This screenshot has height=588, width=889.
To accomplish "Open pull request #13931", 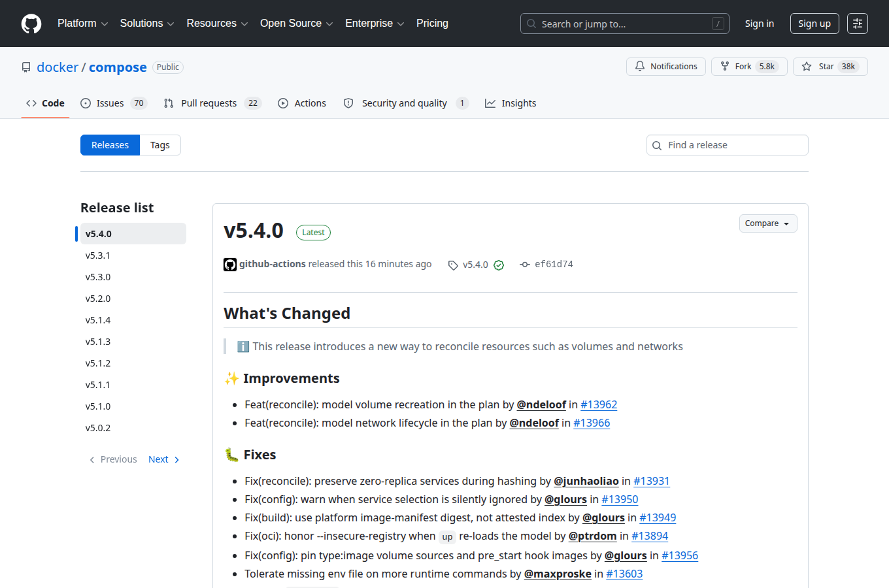I will pyautogui.click(x=652, y=481).
